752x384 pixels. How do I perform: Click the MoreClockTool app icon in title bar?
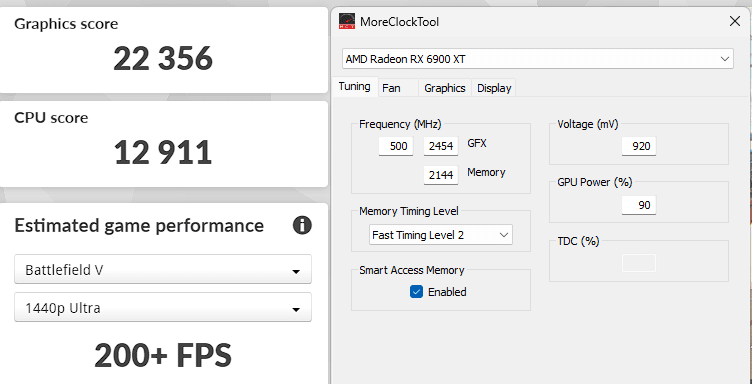pyautogui.click(x=347, y=21)
